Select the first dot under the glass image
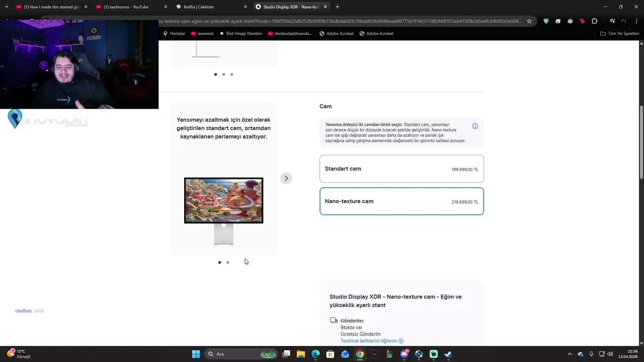This screenshot has width=644, height=362. pyautogui.click(x=219, y=262)
